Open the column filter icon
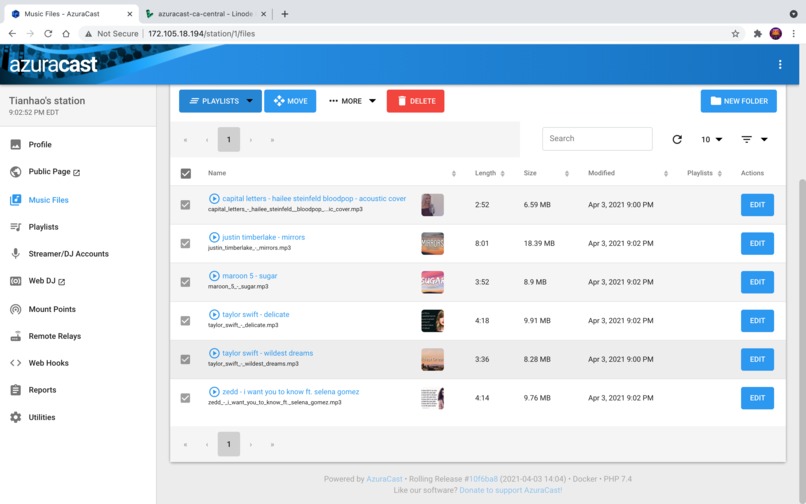Screen dimensions: 806x504 click(746, 139)
